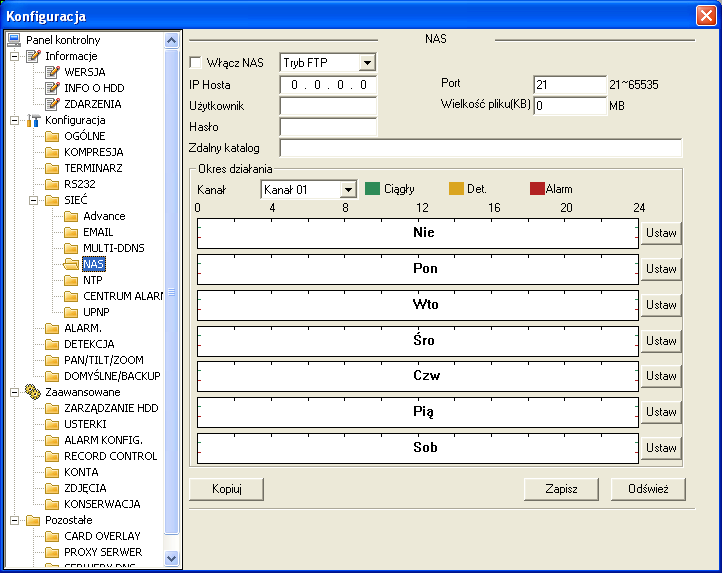Screen dimensions: 722x573
Task: Click Ustaw for the Sob row
Action: [x=661, y=448]
